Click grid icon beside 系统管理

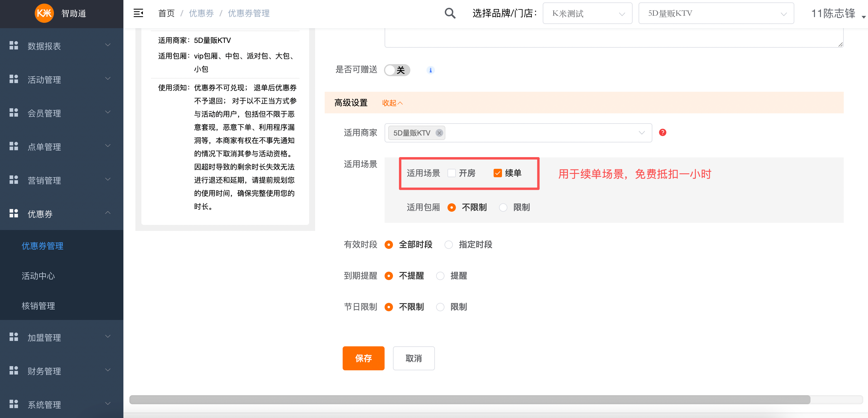(14, 404)
